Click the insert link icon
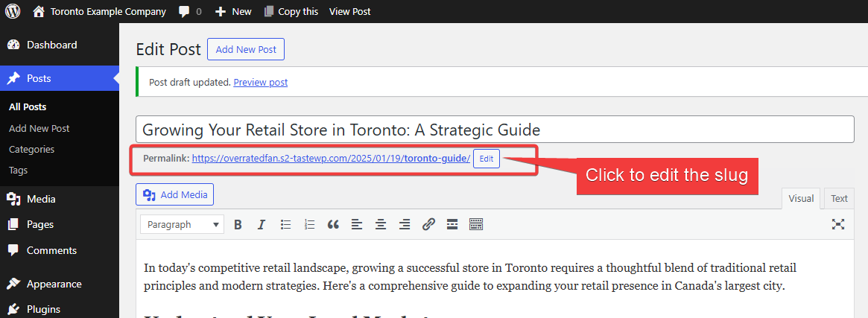The image size is (868, 318). [428, 224]
